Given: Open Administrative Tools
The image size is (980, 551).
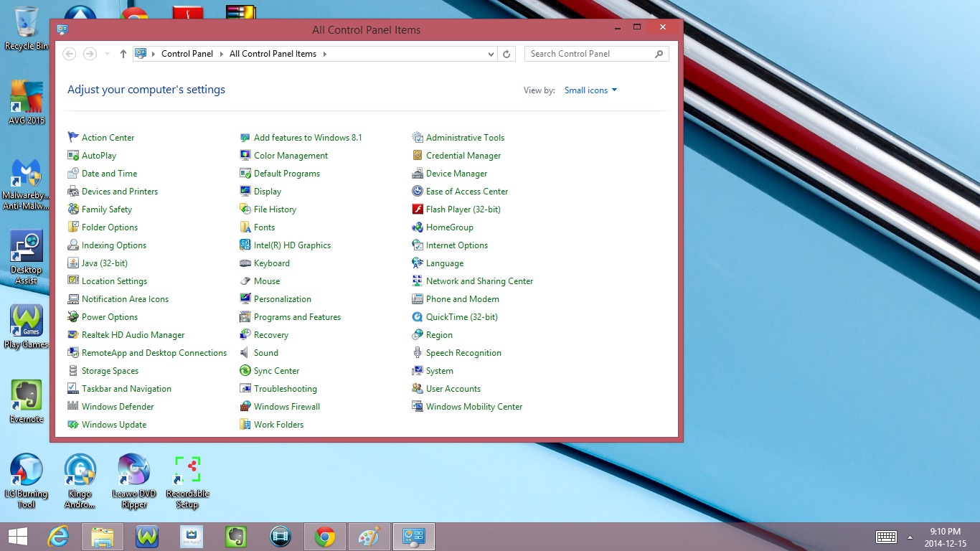Looking at the screenshot, I should [x=465, y=137].
